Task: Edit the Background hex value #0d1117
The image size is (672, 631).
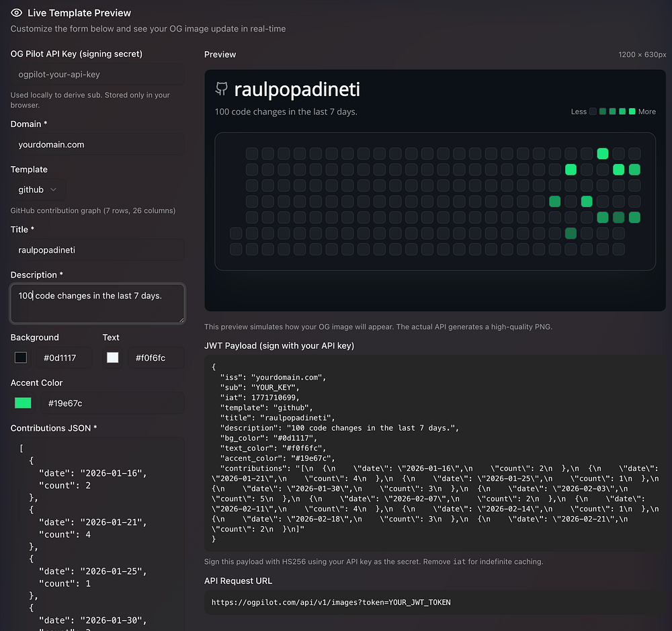Action: pos(64,358)
